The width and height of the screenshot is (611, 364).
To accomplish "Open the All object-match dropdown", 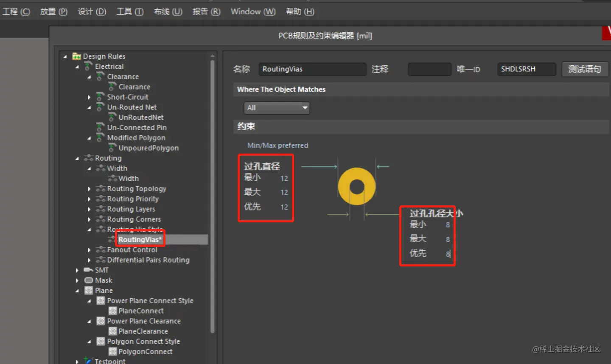I will click(277, 108).
